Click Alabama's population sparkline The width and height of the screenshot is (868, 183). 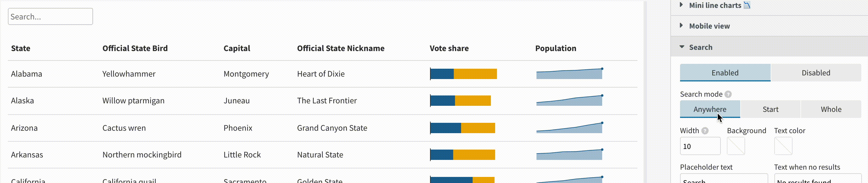click(x=569, y=74)
